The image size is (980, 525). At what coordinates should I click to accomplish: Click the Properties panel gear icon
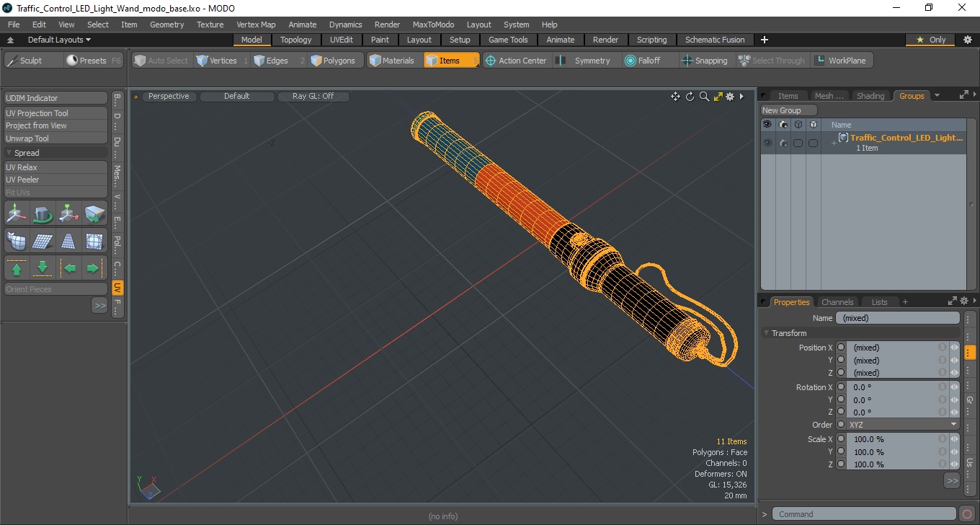[x=963, y=301]
